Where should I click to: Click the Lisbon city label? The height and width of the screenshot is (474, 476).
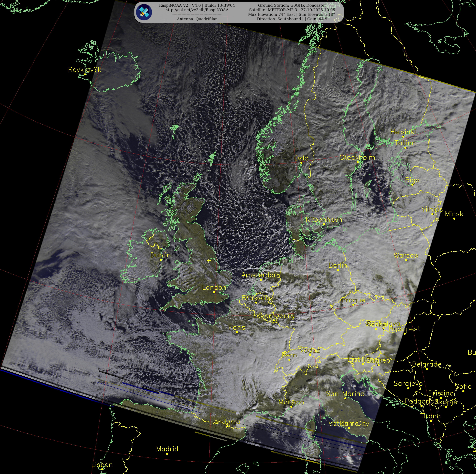click(102, 464)
